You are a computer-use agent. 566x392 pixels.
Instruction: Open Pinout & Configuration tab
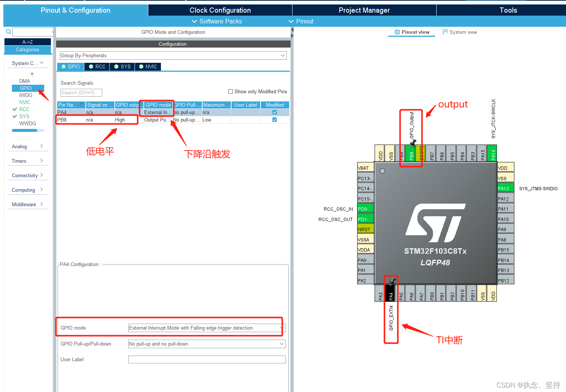[75, 10]
